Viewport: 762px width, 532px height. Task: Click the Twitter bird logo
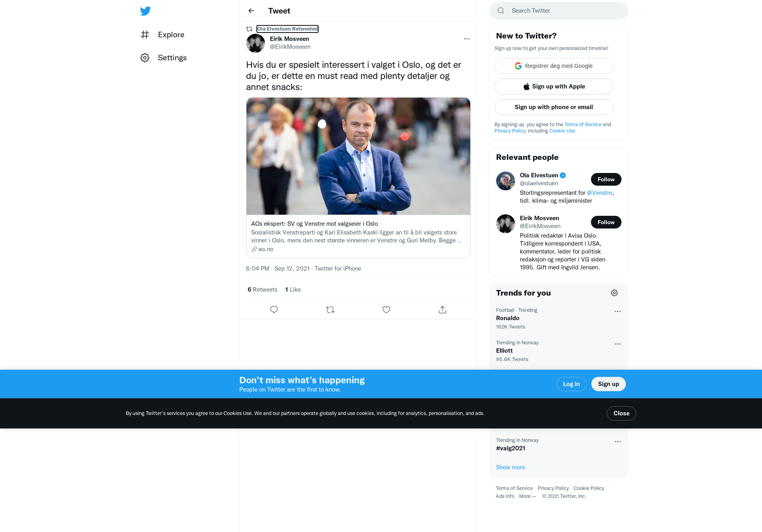coord(145,11)
